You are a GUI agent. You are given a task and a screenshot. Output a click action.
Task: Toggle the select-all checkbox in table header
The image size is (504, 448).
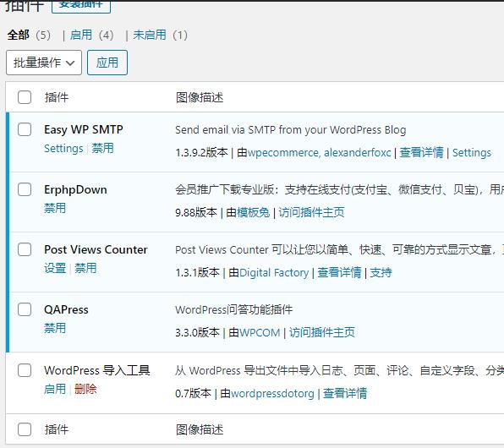coord(25,97)
